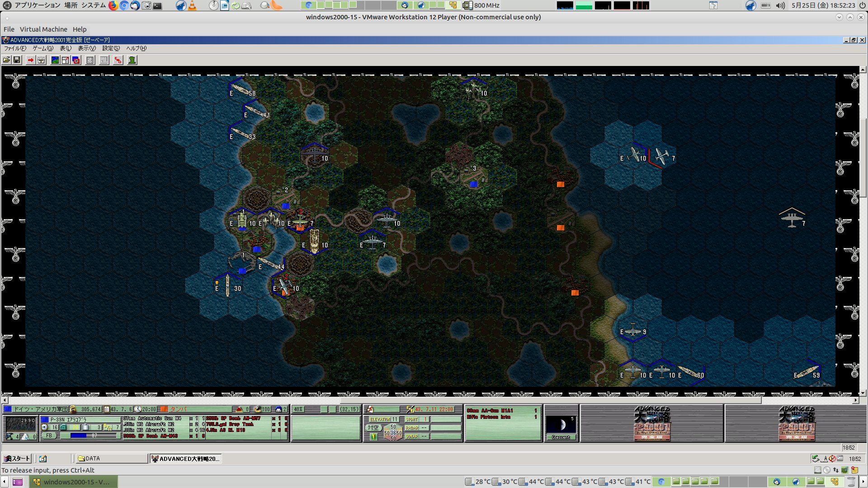Click the two-flags nation toolbar icon
The width and height of the screenshot is (868, 488).
[x=76, y=60]
